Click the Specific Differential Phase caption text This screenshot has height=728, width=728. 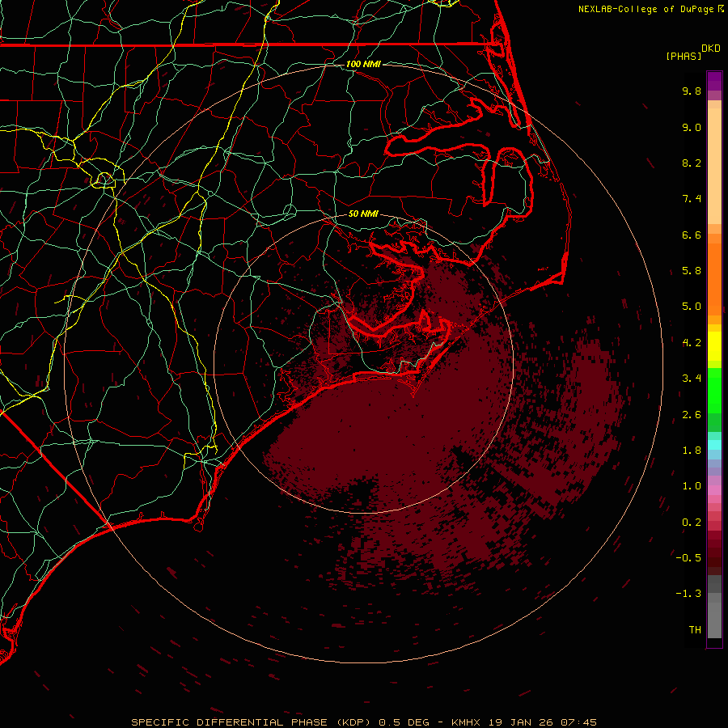click(x=364, y=722)
